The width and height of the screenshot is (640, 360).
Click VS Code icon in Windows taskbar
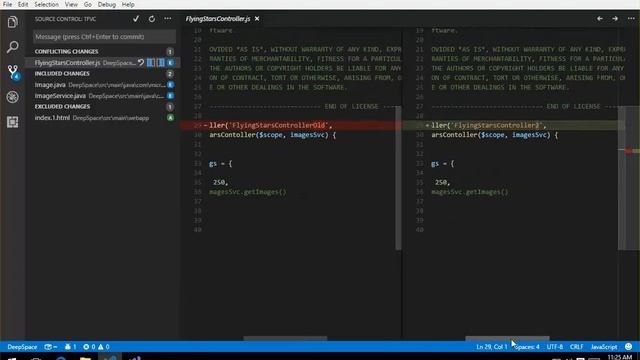(110, 357)
